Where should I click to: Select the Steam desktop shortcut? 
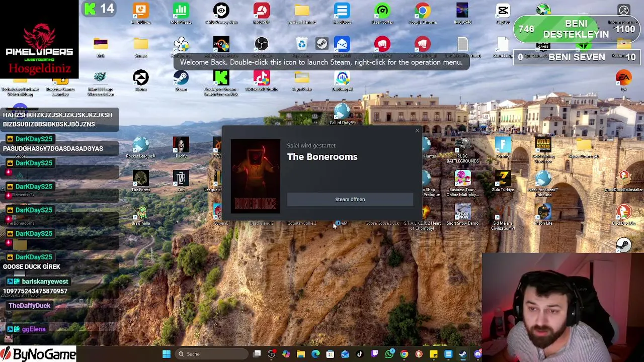181,81
